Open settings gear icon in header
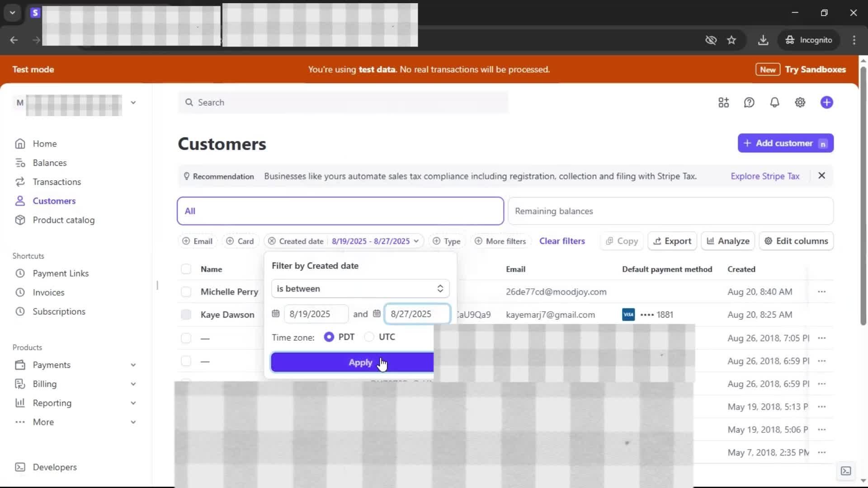This screenshot has height=488, width=868. click(x=800, y=103)
